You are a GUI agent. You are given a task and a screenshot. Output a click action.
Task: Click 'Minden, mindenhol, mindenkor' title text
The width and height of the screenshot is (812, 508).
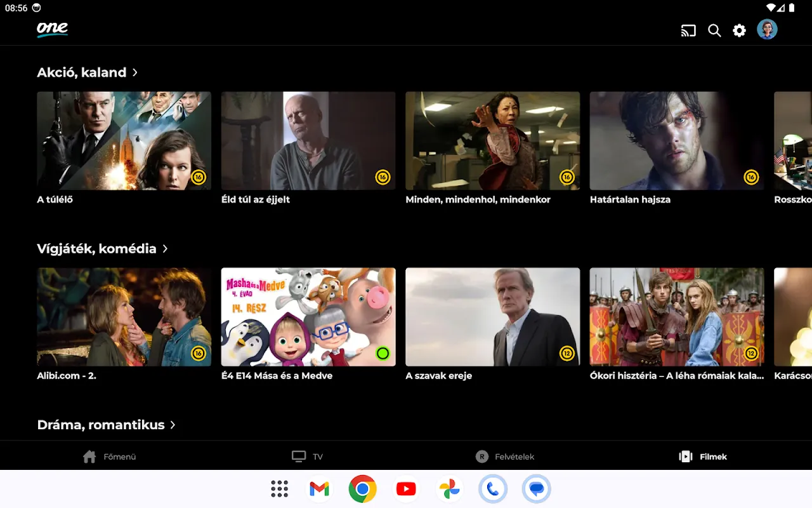[x=478, y=199]
